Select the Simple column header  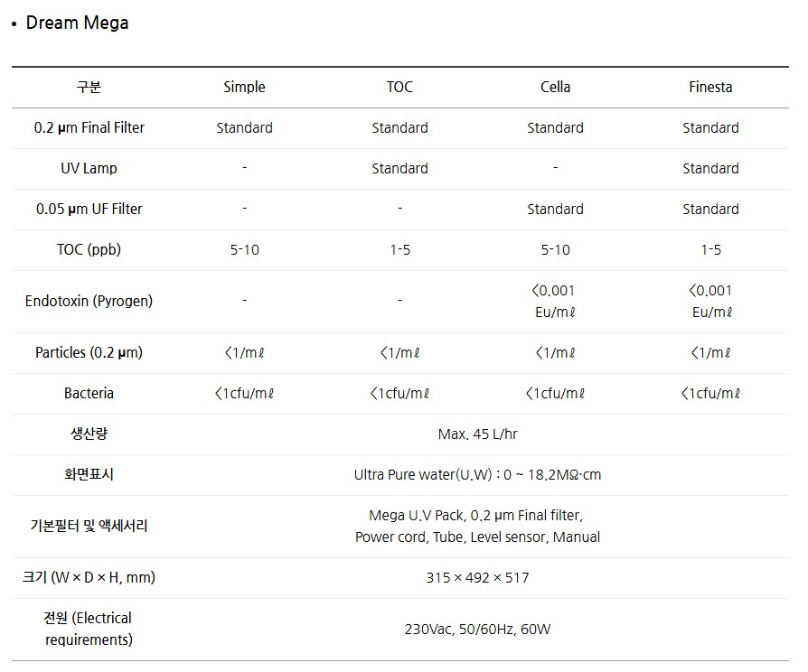click(244, 88)
